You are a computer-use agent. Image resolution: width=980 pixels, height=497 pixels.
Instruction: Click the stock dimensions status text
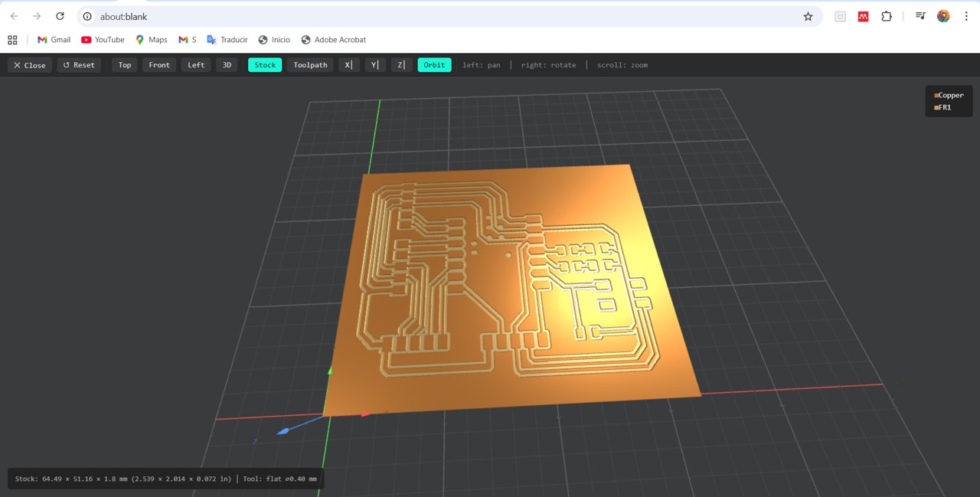tap(123, 479)
